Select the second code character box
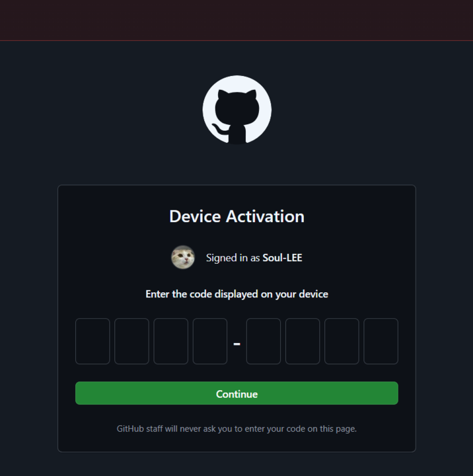 click(131, 341)
